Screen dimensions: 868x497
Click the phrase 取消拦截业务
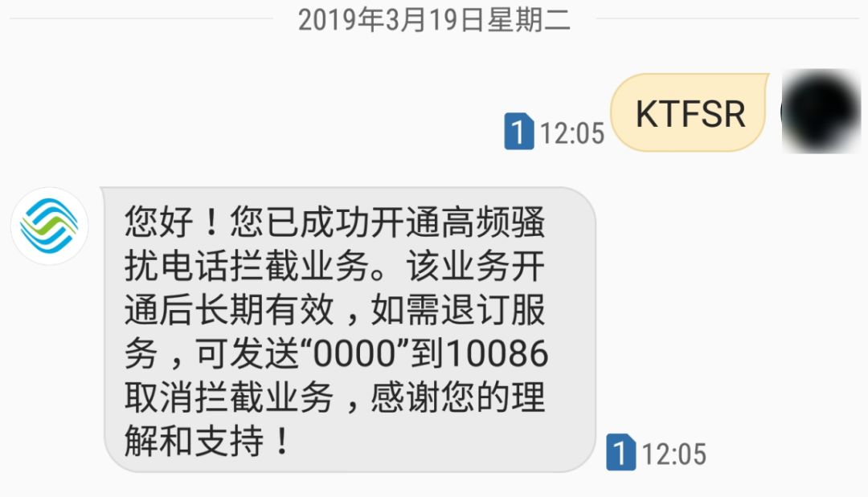[229, 397]
